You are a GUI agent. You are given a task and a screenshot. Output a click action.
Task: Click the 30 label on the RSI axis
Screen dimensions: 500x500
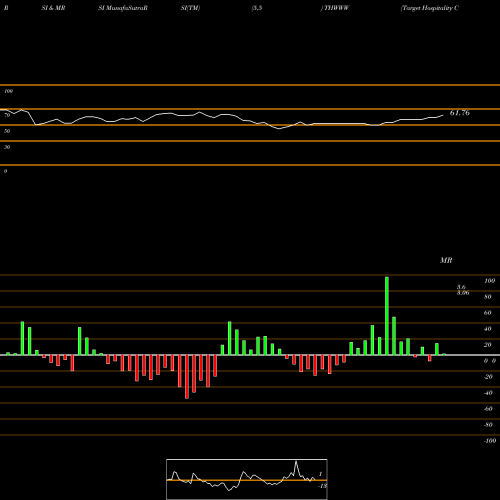pyautogui.click(x=7, y=147)
